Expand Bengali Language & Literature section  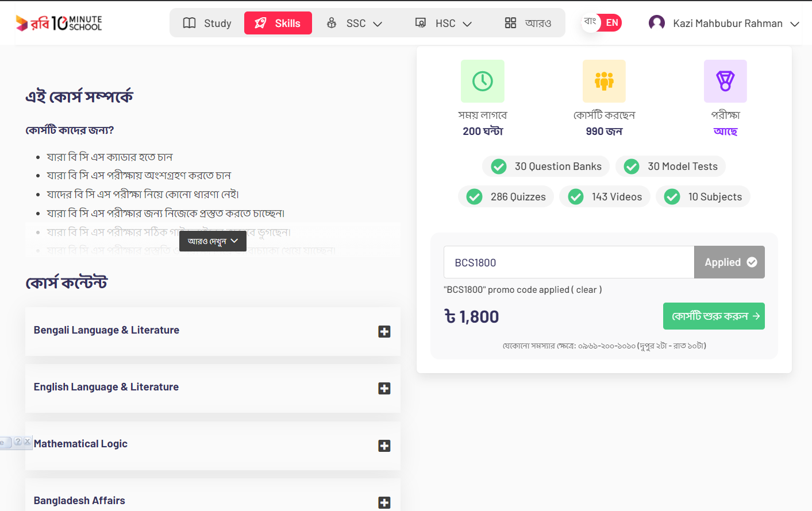tap(384, 331)
